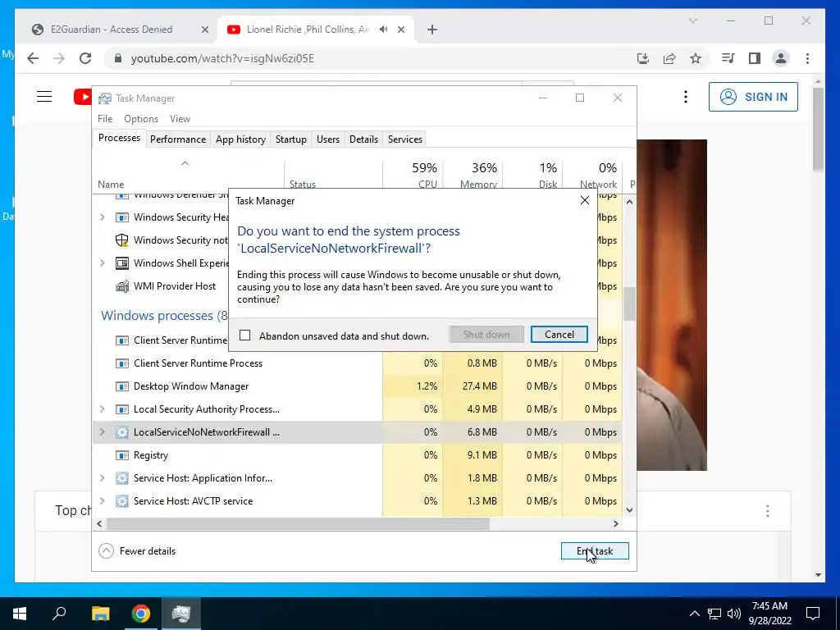Open the volume control in system tray
The image size is (840, 630).
pyautogui.click(x=734, y=614)
